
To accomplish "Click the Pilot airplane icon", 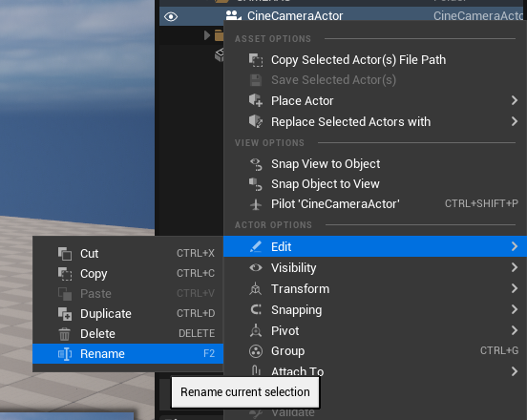I will pos(256,204).
